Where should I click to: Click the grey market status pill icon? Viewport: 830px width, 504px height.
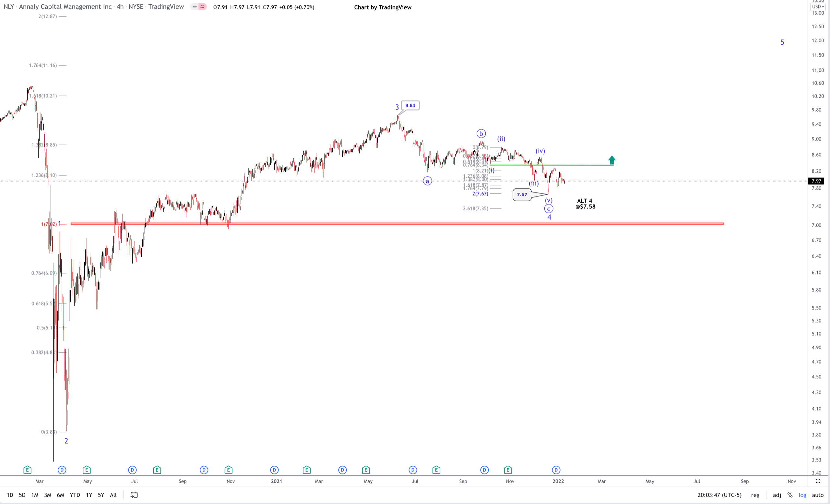195,7
